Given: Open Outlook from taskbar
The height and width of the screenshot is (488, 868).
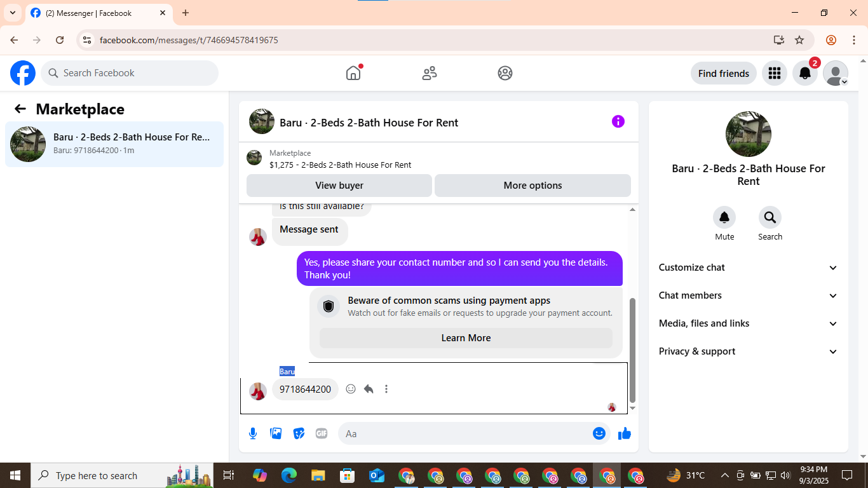Looking at the screenshot, I should (377, 475).
